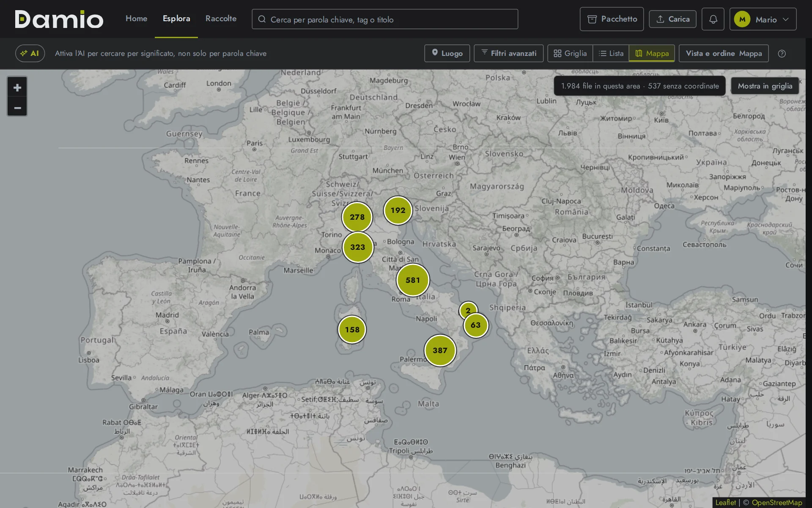Open Vista e ordine menu
This screenshot has width=812, height=508.
724,53
